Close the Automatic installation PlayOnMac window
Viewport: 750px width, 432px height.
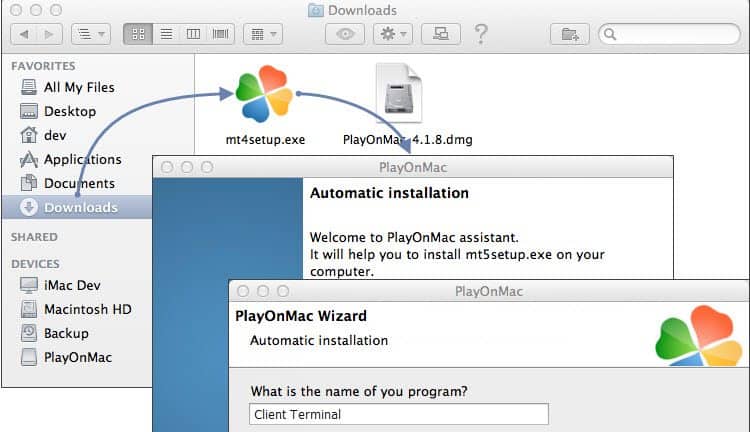pyautogui.click(x=167, y=167)
